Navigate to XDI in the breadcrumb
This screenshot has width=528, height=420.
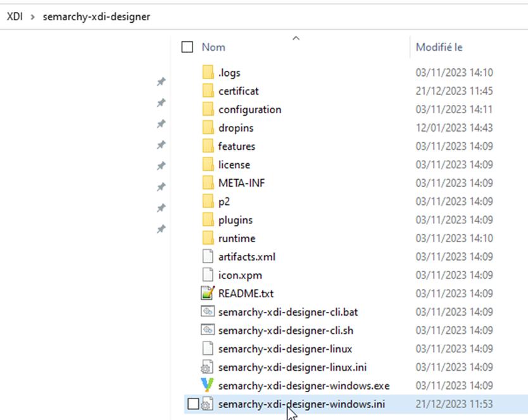pyautogui.click(x=15, y=16)
